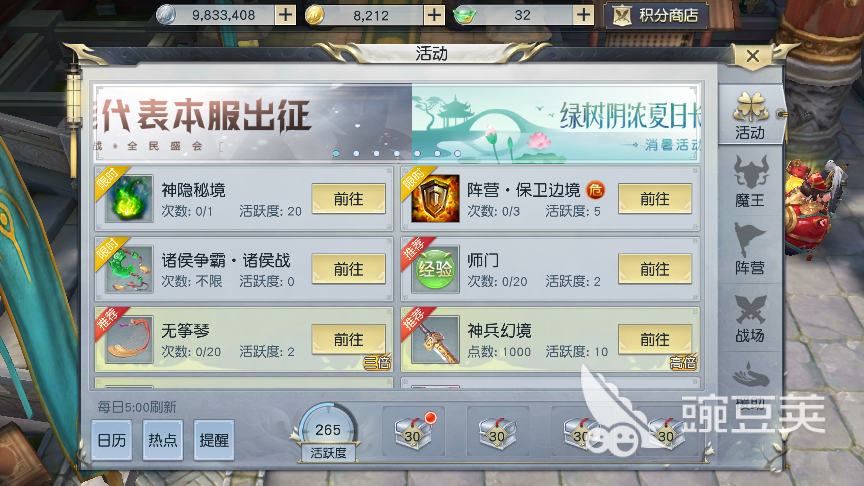Viewport: 864px width, 486px height.
Task: Add jade ingots with plus button
Action: 583,15
